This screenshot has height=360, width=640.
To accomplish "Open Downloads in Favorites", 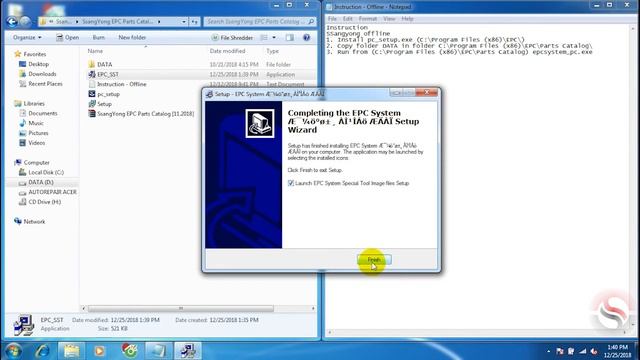I will point(42,74).
